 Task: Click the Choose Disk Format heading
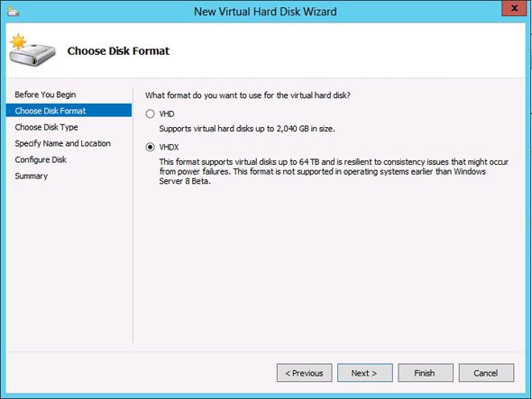point(118,50)
